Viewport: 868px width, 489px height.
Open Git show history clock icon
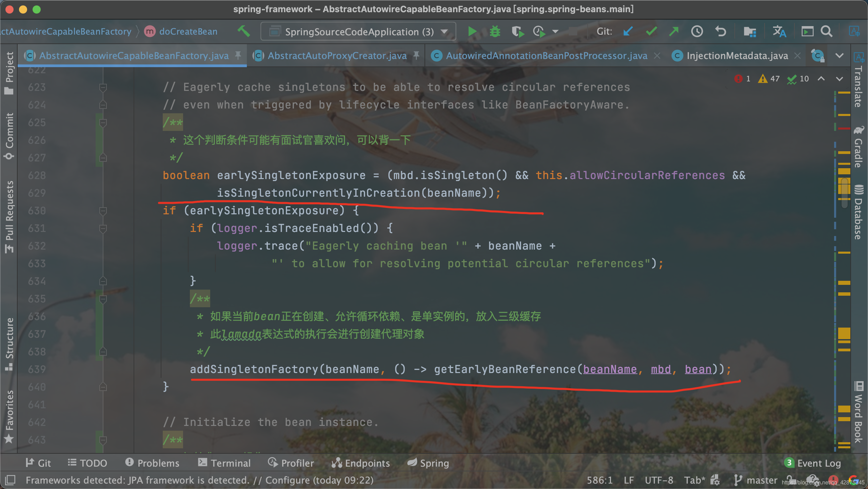pos(697,32)
